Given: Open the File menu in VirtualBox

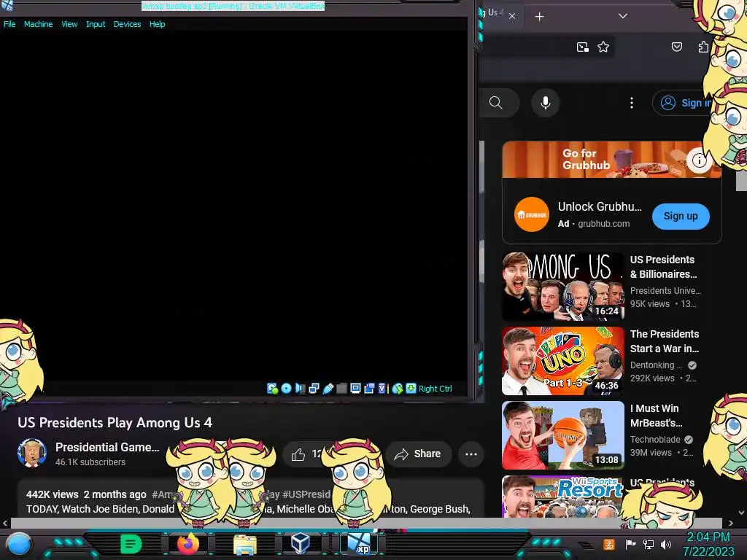Looking at the screenshot, I should tap(9, 24).
